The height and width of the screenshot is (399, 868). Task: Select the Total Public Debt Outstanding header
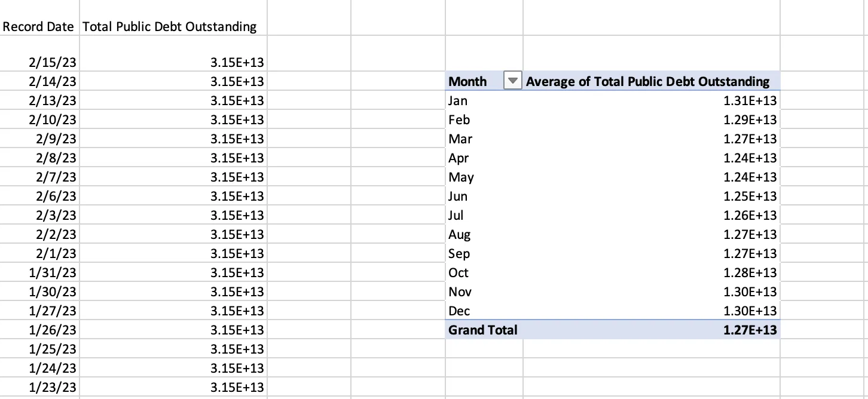coord(172,26)
